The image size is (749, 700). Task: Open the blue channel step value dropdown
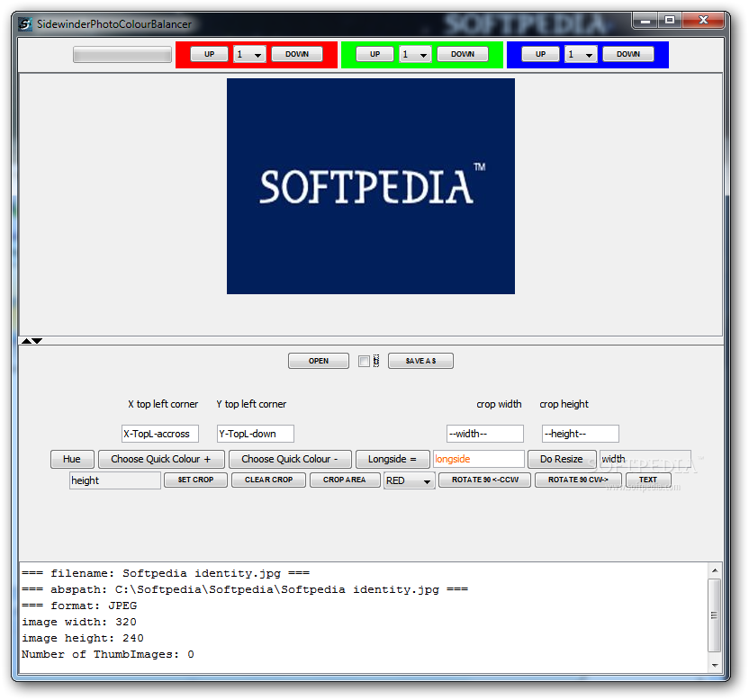tap(581, 54)
